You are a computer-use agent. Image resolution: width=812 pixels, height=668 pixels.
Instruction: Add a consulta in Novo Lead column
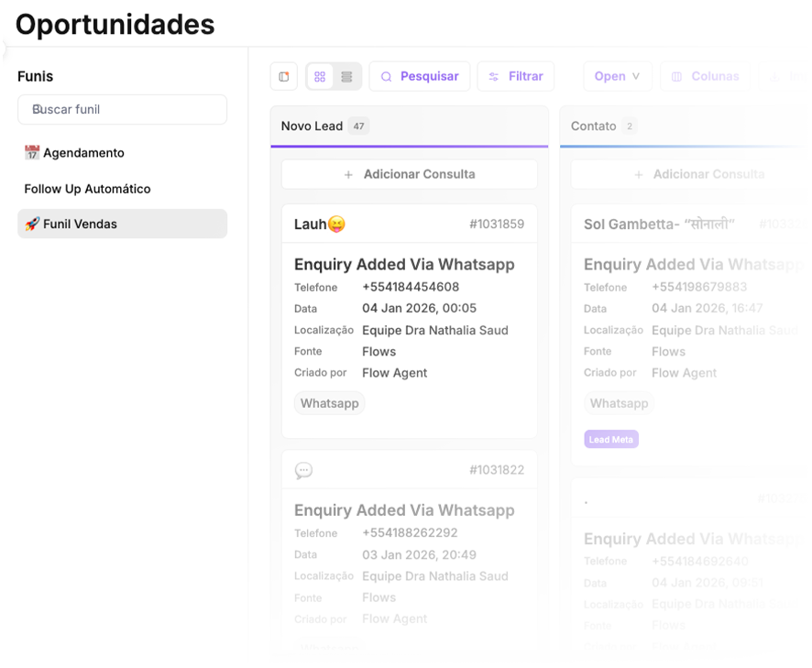[409, 174]
